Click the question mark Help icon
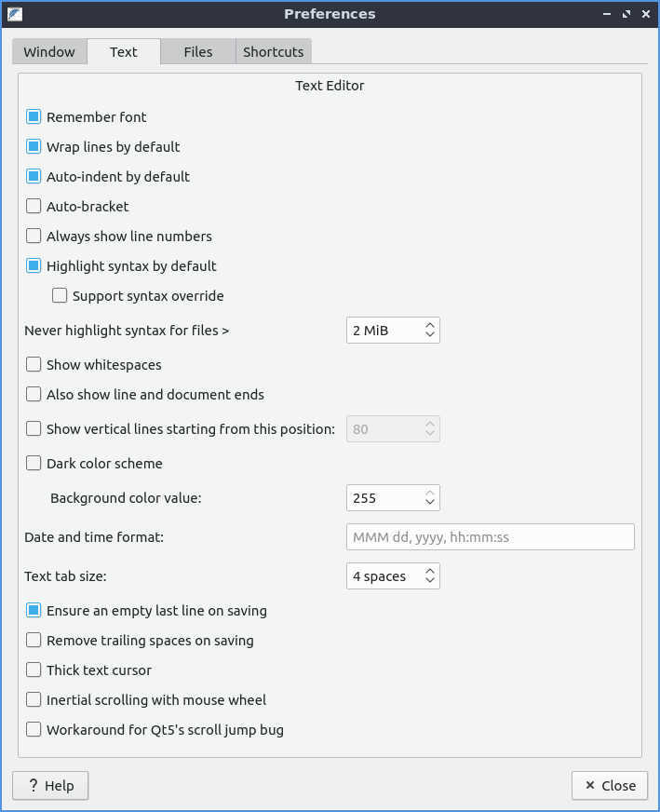The image size is (660, 812). tap(33, 786)
